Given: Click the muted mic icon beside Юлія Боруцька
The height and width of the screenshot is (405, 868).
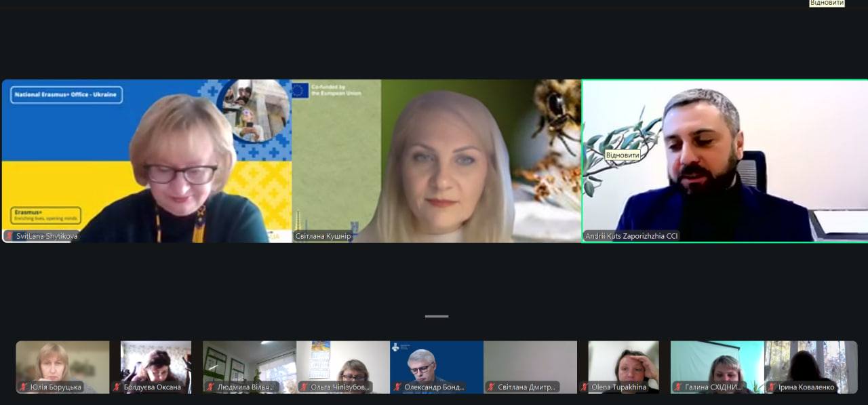Looking at the screenshot, I should point(24,387).
